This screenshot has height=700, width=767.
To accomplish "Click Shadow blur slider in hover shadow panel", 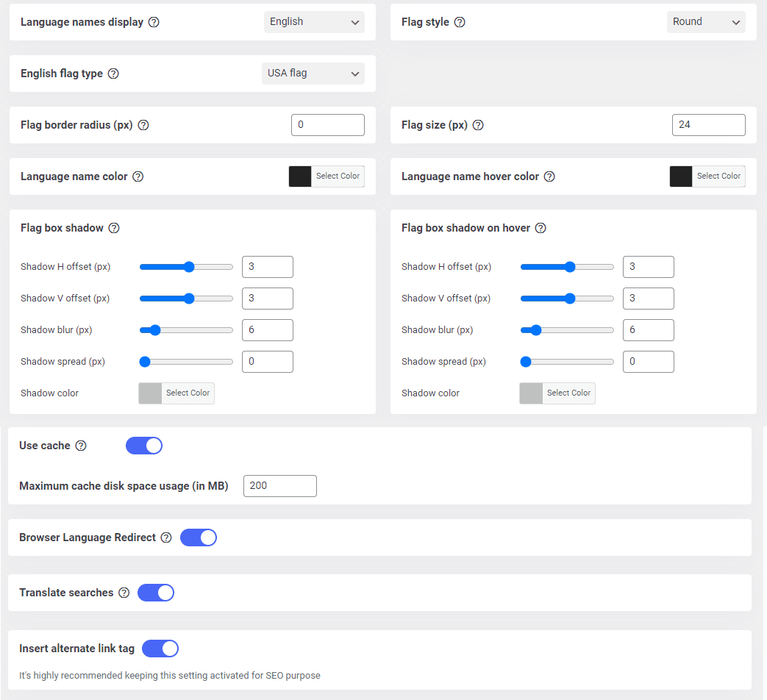I will click(567, 330).
